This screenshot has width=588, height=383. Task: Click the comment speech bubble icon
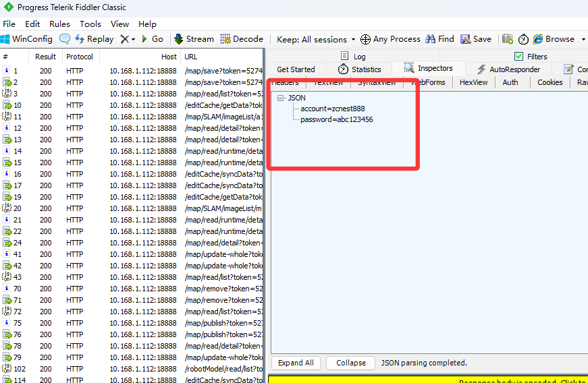tap(65, 39)
